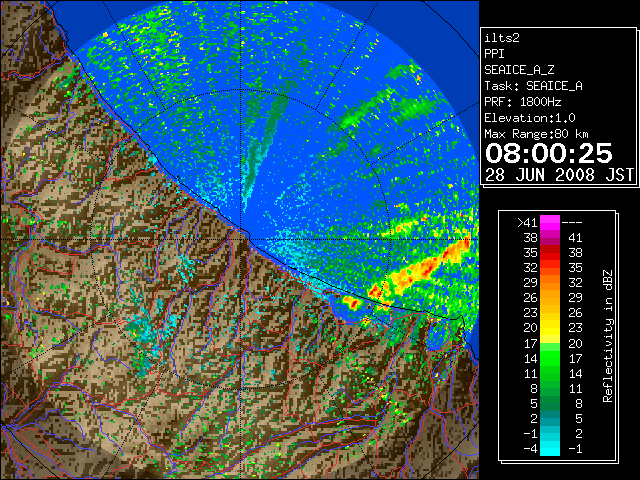Screen dimensions: 640x480
Task: Select the 'ilts2' site label
Action: tap(502, 38)
